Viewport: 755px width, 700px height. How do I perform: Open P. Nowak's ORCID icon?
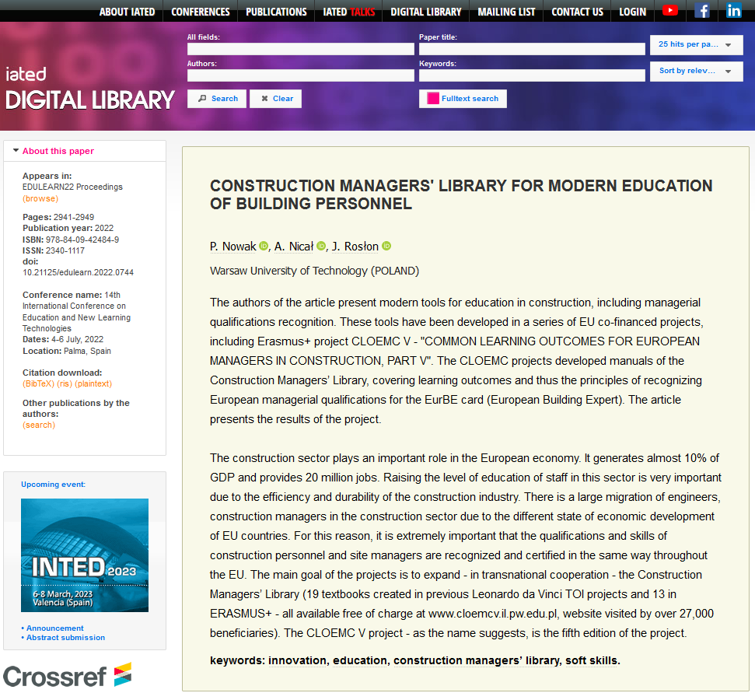(264, 247)
